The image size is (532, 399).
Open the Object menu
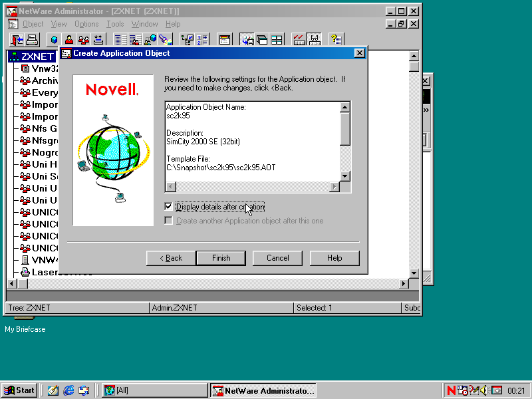click(33, 24)
